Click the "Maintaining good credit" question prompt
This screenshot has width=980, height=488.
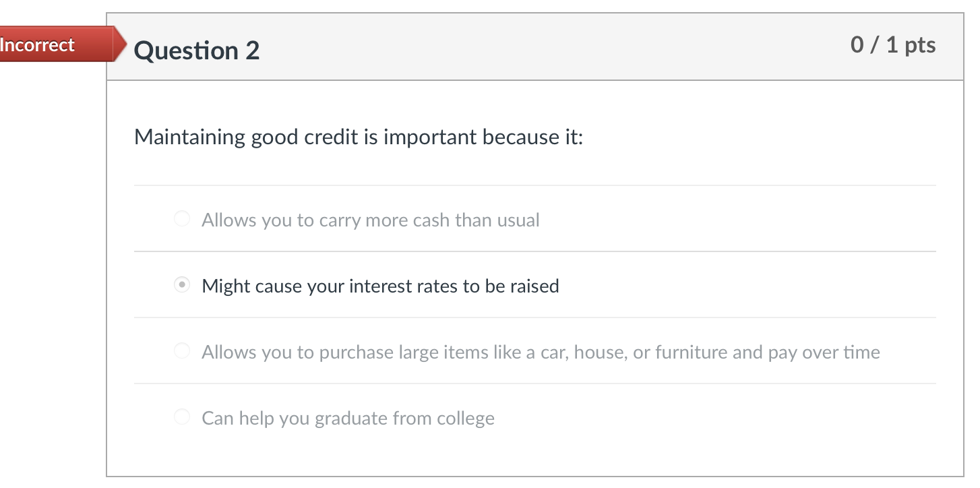point(359,137)
